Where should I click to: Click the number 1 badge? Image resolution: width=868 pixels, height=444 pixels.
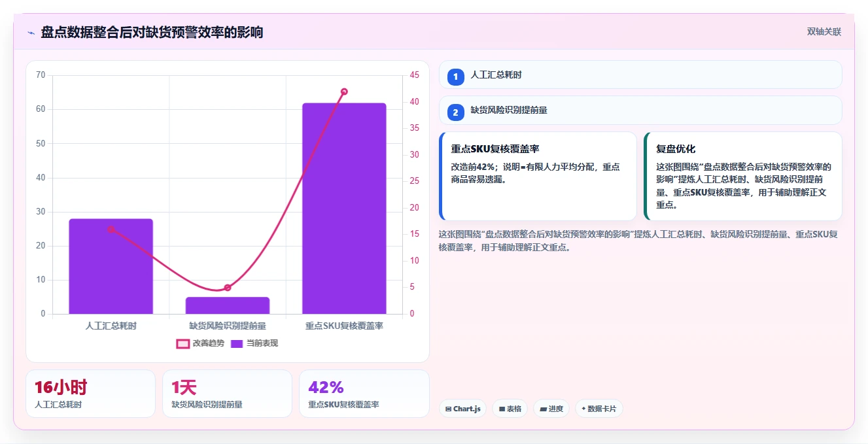coord(456,77)
